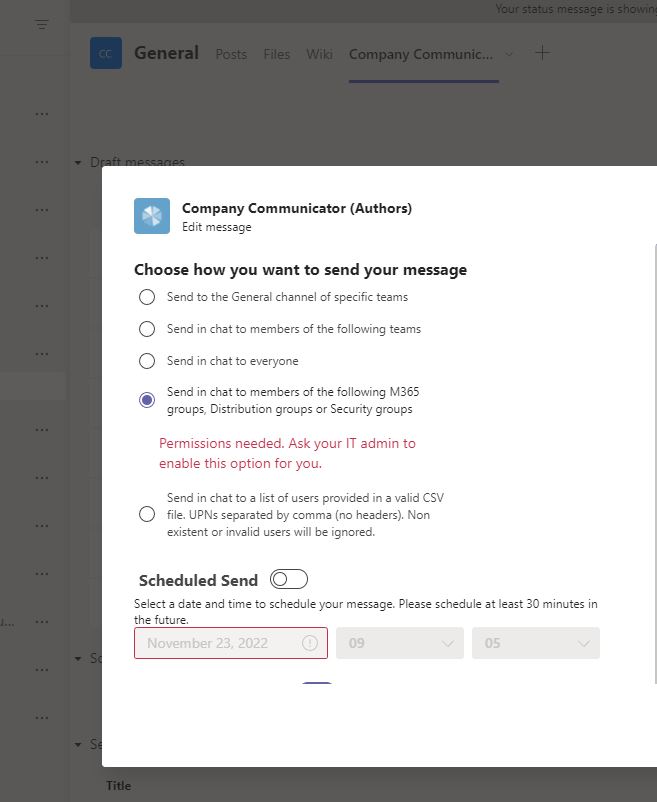Open more options for the bottom sidebar chat

pyautogui.click(x=41, y=717)
